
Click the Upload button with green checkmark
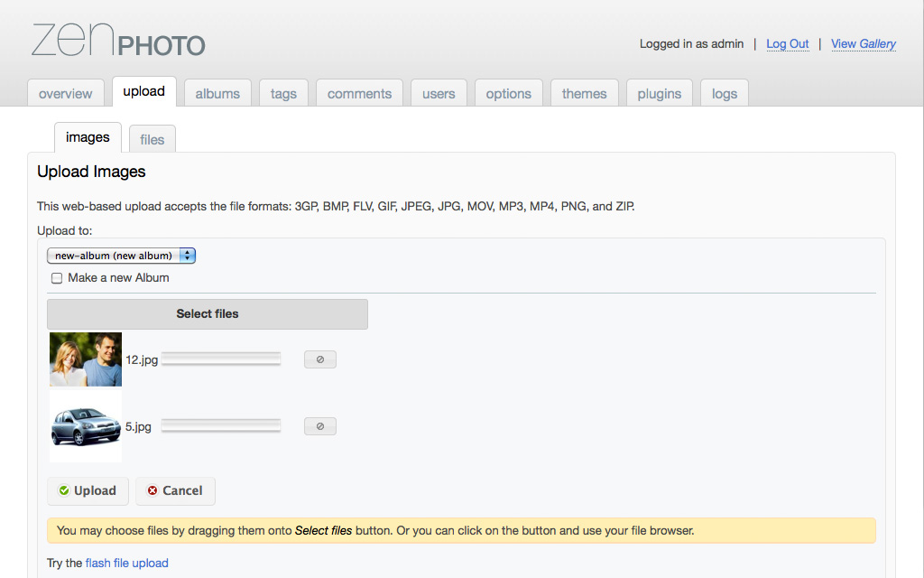[88, 490]
